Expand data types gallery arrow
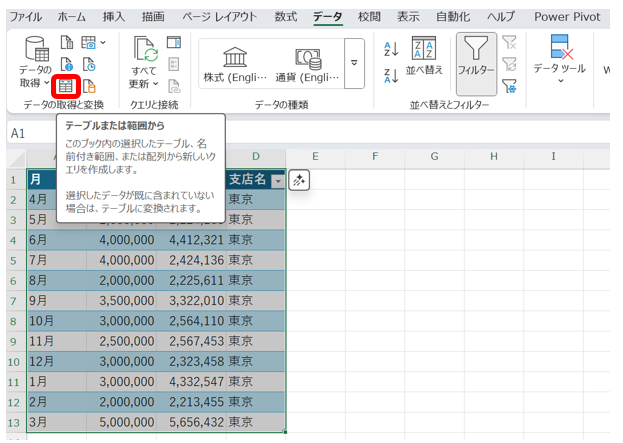Viewport: 623px width, 443px height. [354, 63]
